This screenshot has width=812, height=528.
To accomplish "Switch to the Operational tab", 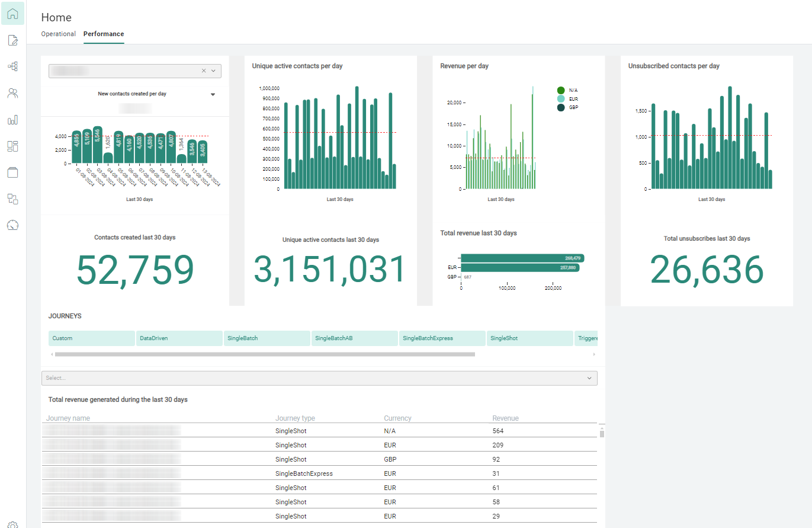I will pos(58,34).
